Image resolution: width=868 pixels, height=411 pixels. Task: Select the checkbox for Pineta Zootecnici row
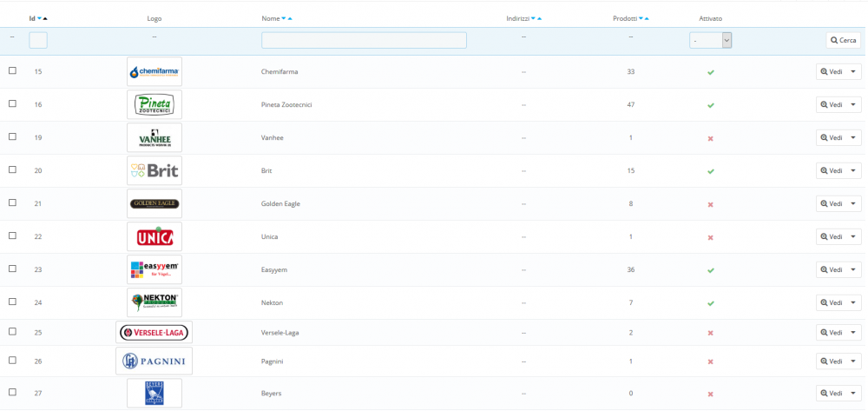tap(12, 103)
